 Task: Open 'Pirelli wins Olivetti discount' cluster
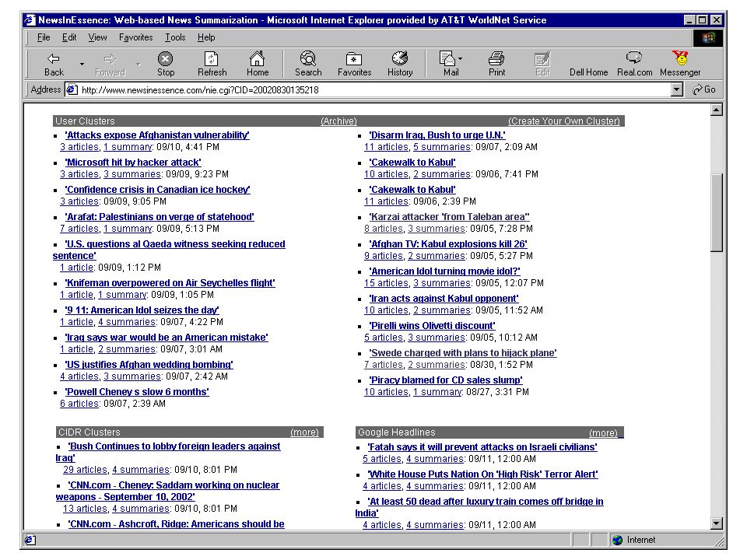[x=432, y=325]
